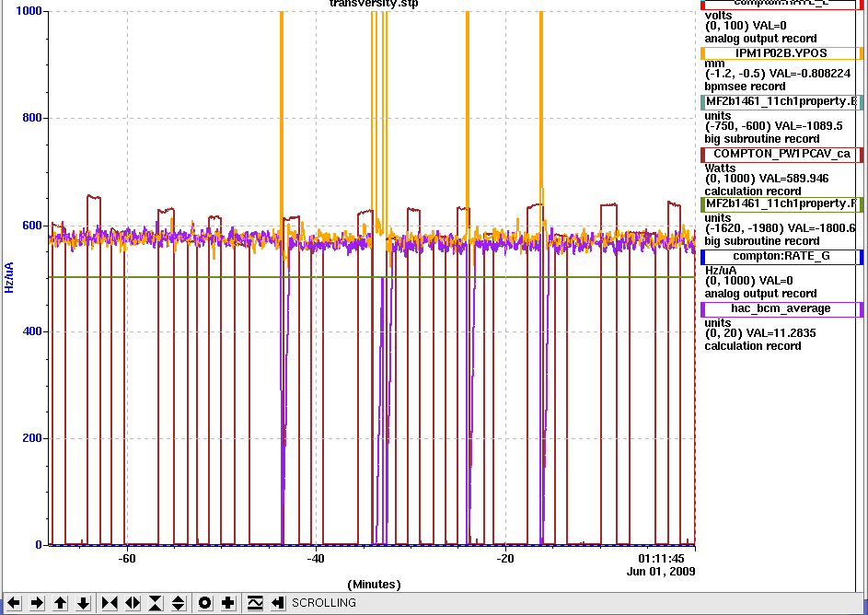This screenshot has width=868, height=615.
Task: Click the Hz/uA y-axis title
Action: coord(9,277)
